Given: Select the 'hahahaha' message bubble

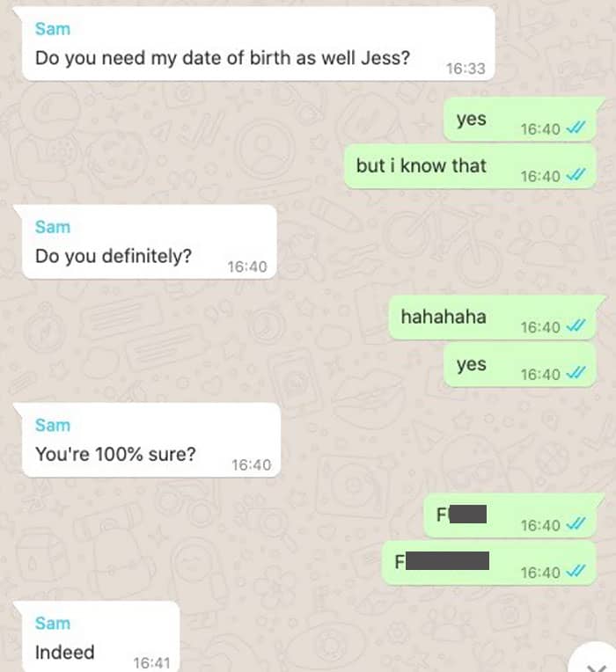Looking at the screenshot, I should coord(493,318).
